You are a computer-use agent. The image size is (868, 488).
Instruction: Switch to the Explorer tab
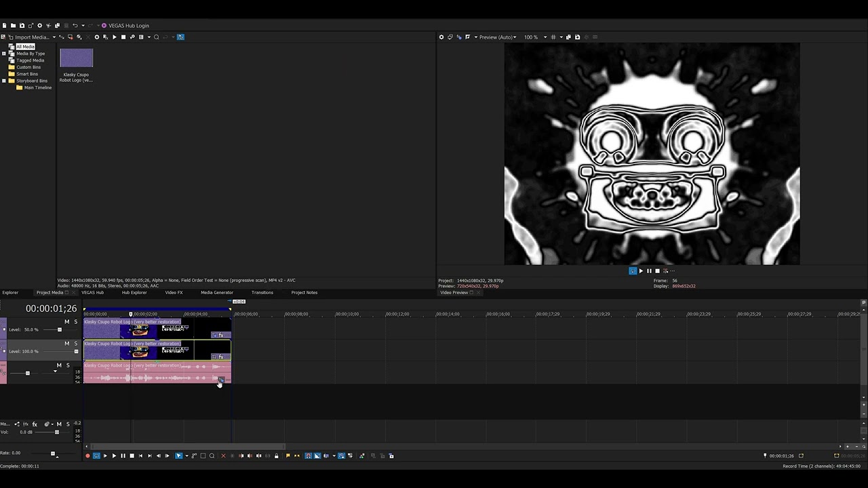[10, 293]
